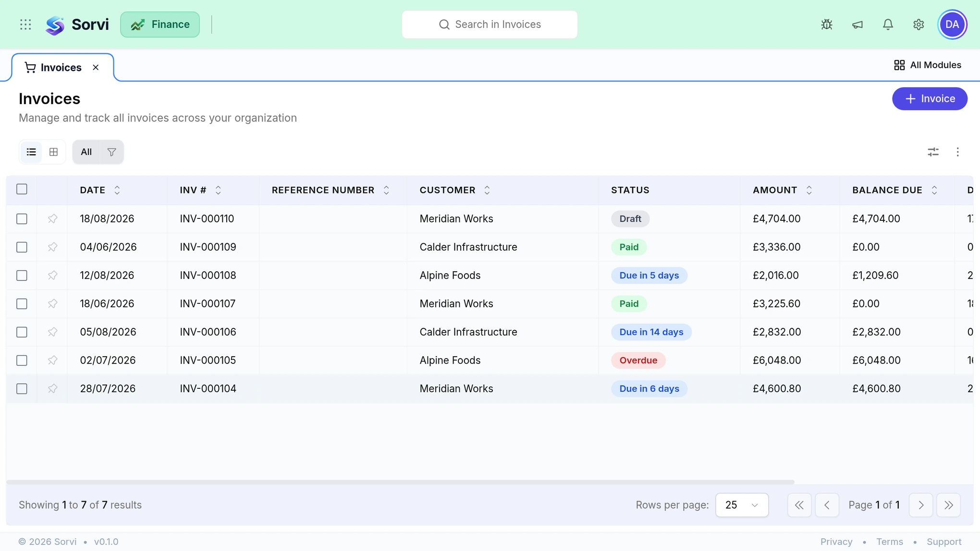Select the INV-000109 row checkbox
This screenshot has width=980, height=551.
point(22,247)
